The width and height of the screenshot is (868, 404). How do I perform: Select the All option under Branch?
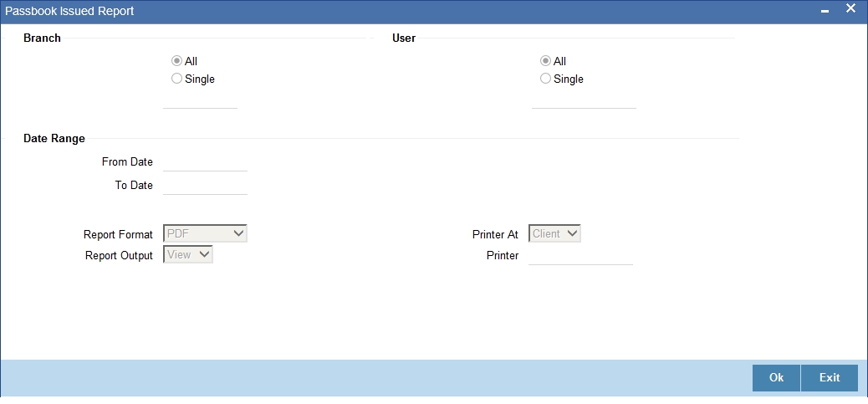pyautogui.click(x=176, y=61)
